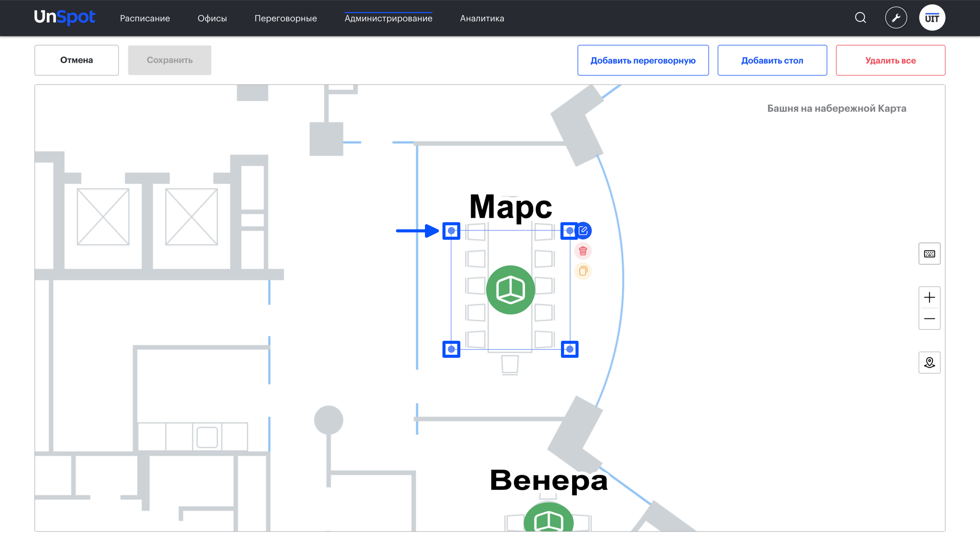Click Добавить стол button
This screenshot has width=980, height=551.
click(772, 60)
